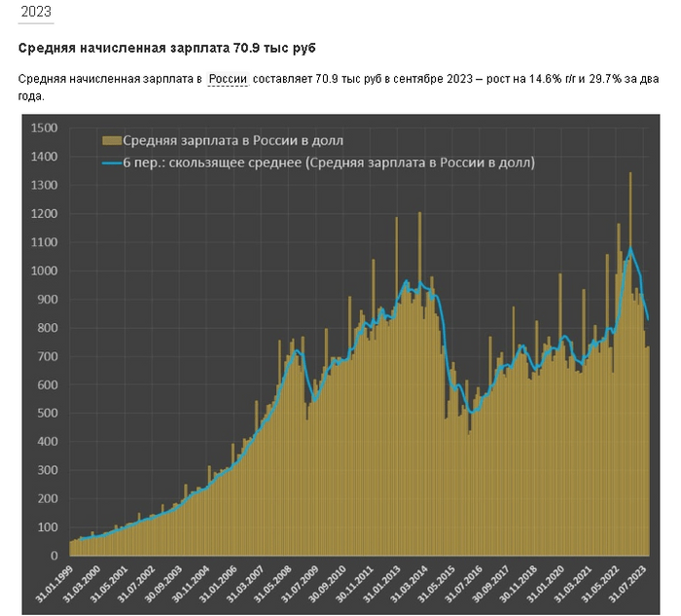Click the 0 label on the vertical axis
The image size is (681, 616).
click(55, 556)
